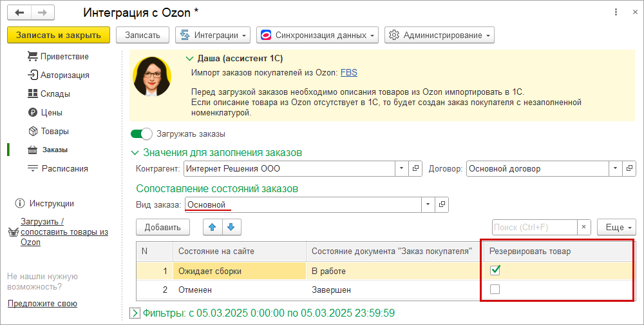
Task: Check Резервировать товар for Отменен row
Action: click(x=495, y=289)
